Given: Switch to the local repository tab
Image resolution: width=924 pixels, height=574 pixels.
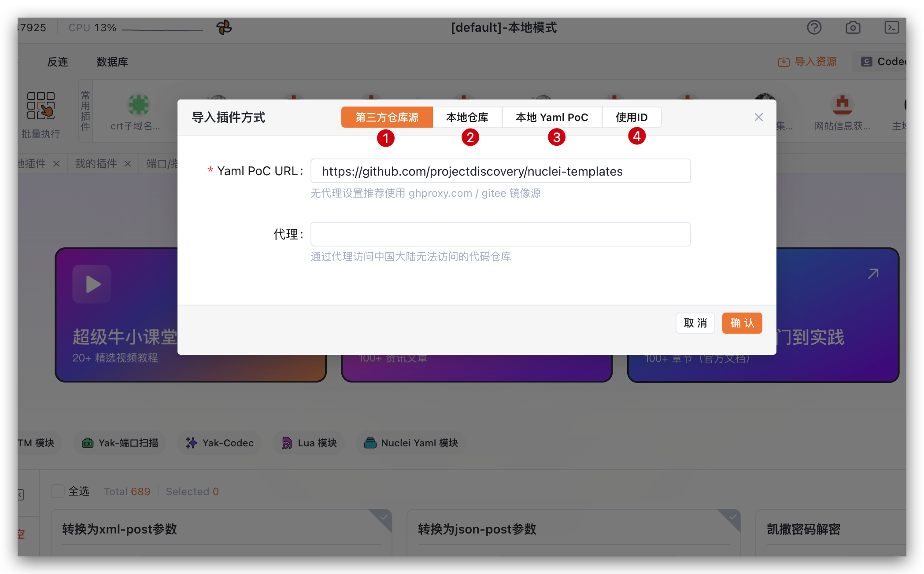Looking at the screenshot, I should pos(467,118).
